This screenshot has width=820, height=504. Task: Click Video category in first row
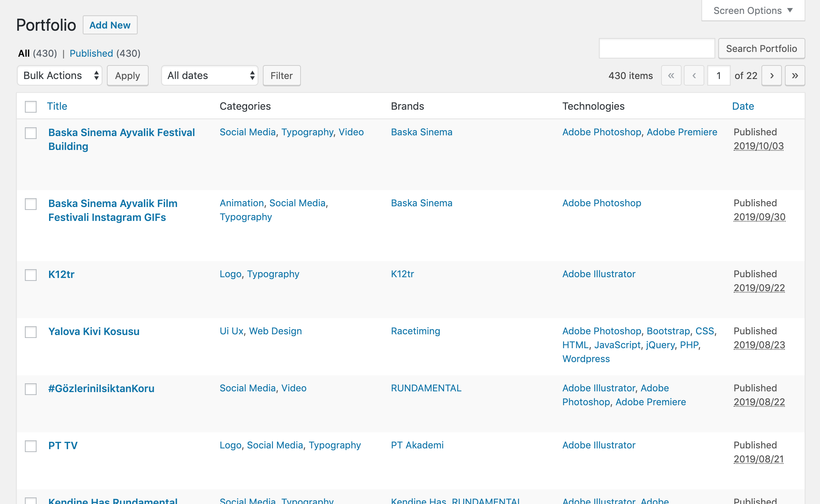351,132
